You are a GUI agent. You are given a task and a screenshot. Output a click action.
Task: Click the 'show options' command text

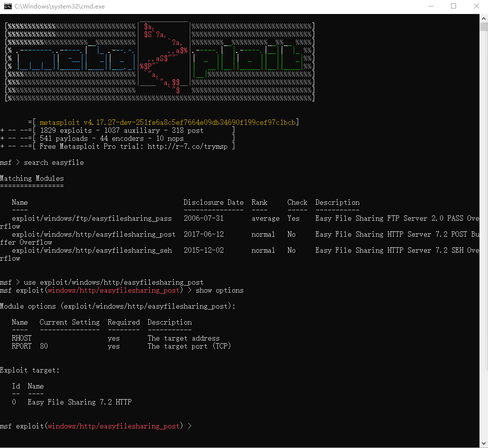[220, 291]
